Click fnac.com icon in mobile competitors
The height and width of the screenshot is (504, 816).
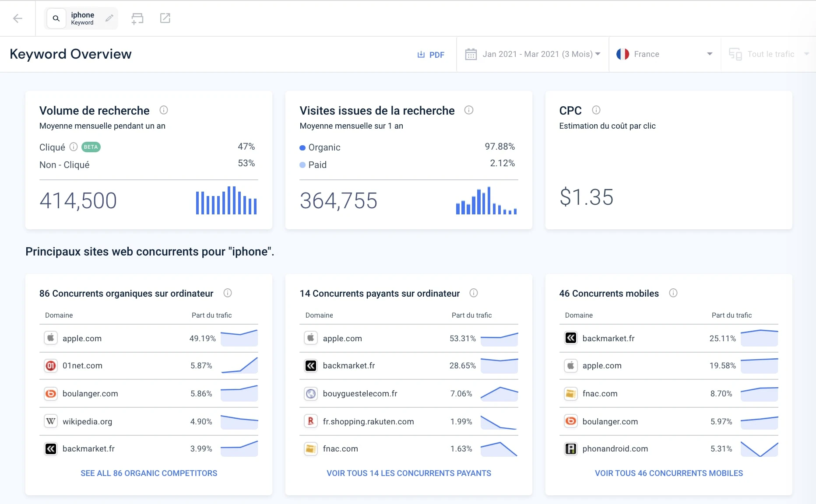571,394
